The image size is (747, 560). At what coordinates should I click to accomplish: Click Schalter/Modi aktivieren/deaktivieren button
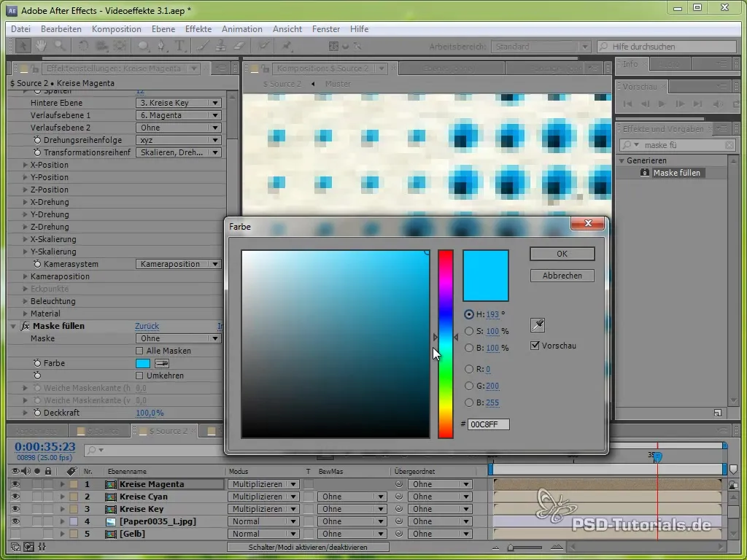308,547
